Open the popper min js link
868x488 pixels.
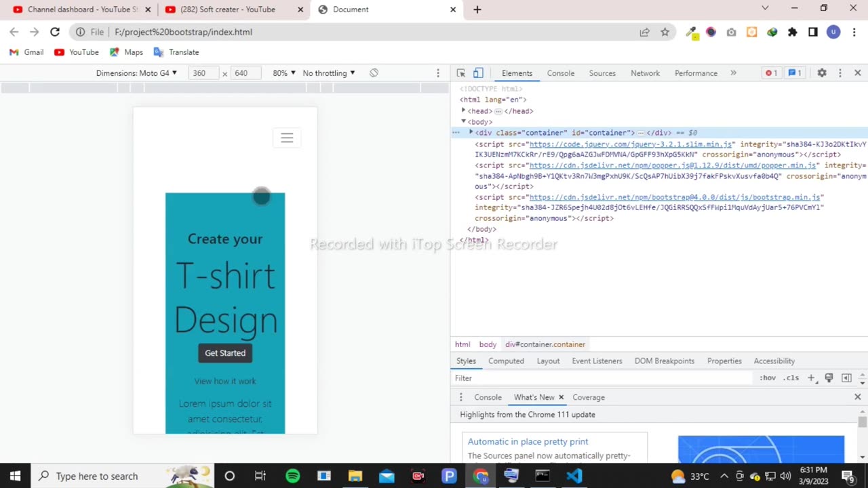[x=673, y=165]
